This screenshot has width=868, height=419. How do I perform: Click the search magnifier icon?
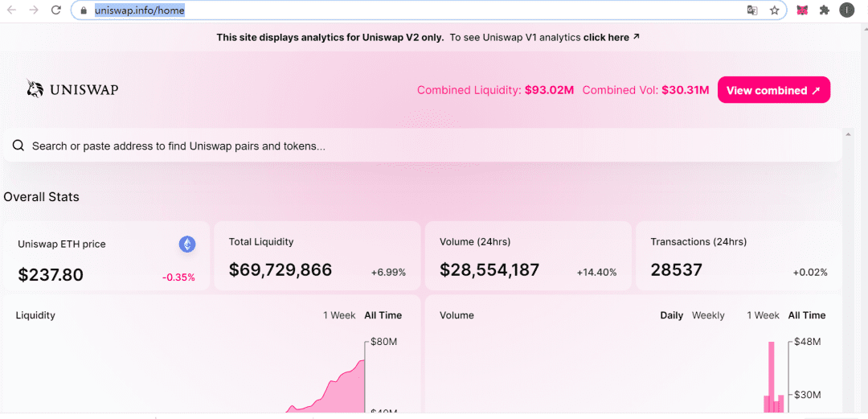(x=18, y=146)
